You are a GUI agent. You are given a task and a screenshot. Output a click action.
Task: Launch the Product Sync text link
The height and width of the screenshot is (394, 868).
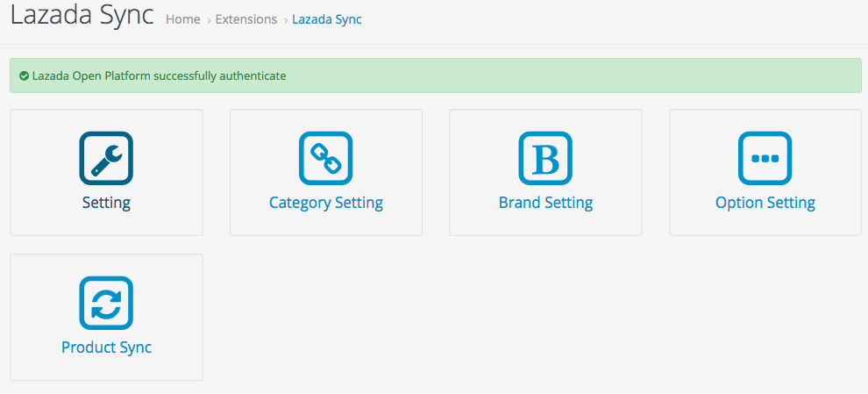click(x=106, y=347)
